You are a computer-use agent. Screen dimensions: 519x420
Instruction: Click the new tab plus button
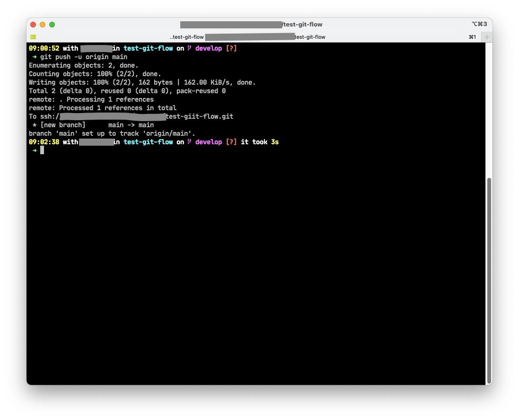point(487,37)
